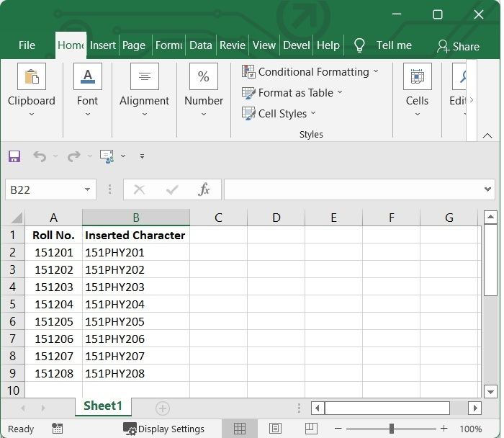Open the Clipboard paste icon group

pyautogui.click(x=31, y=77)
